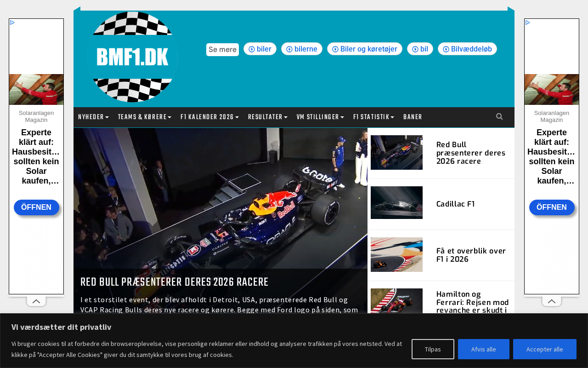The height and width of the screenshot is (368, 588).
Task: Click the 'biler' suggestion chip
Action: coord(260,49)
